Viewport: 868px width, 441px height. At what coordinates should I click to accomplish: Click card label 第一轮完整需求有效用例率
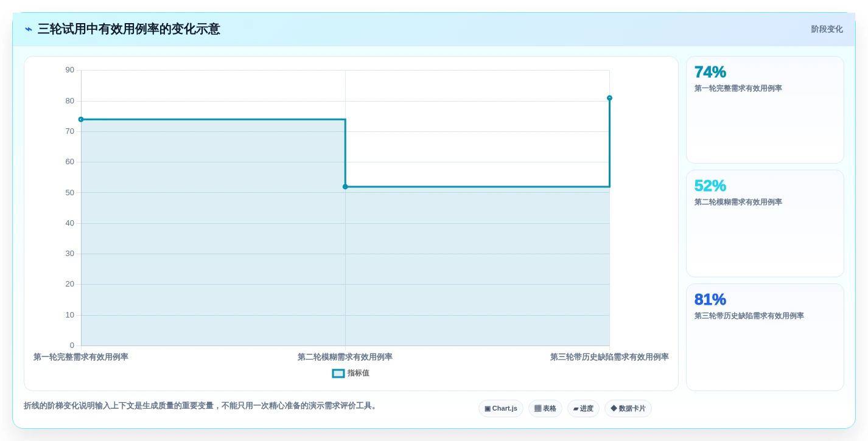point(738,88)
